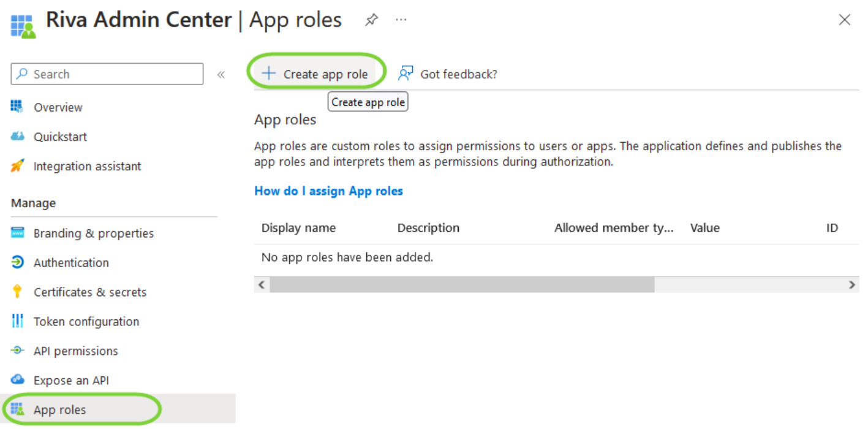Open Integration assistant
This screenshot has width=868, height=429.
coord(88,166)
